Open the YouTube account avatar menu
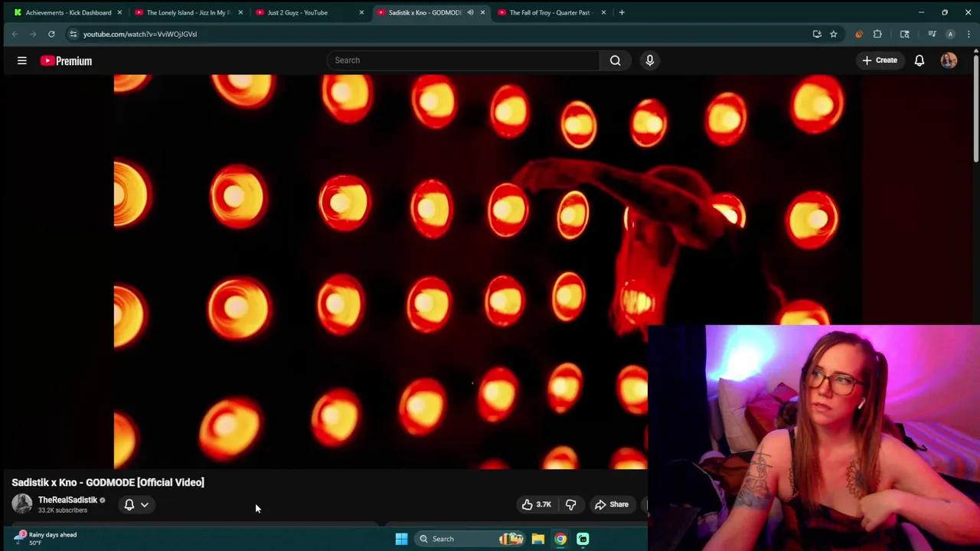The width and height of the screenshot is (980, 551). coord(949,60)
